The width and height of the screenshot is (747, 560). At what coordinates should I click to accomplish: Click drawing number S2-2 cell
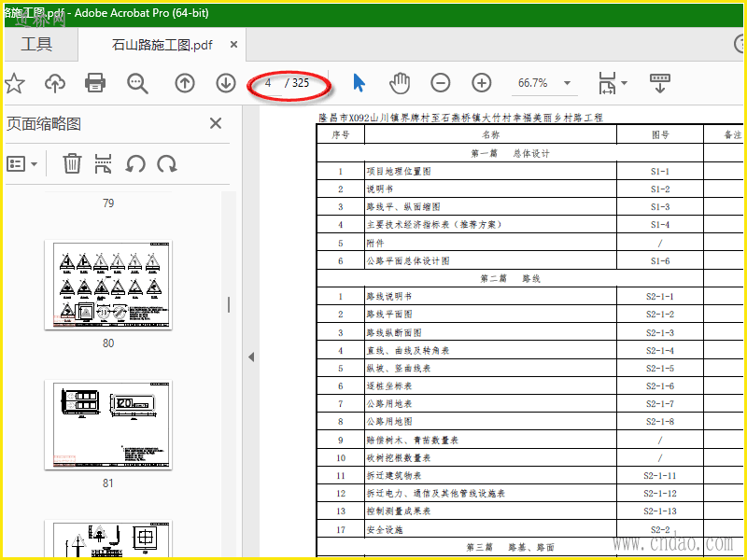[660, 529]
